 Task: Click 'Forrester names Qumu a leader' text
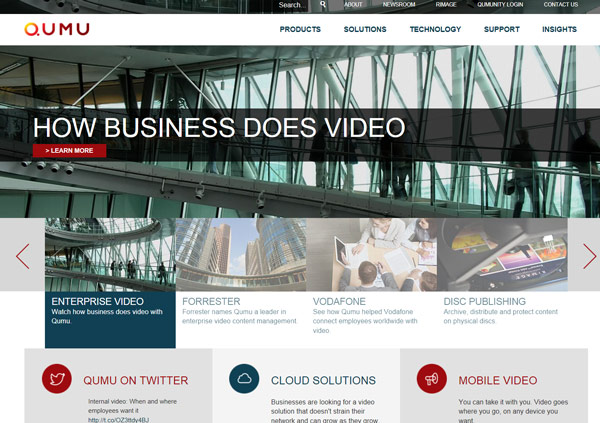[240, 316]
